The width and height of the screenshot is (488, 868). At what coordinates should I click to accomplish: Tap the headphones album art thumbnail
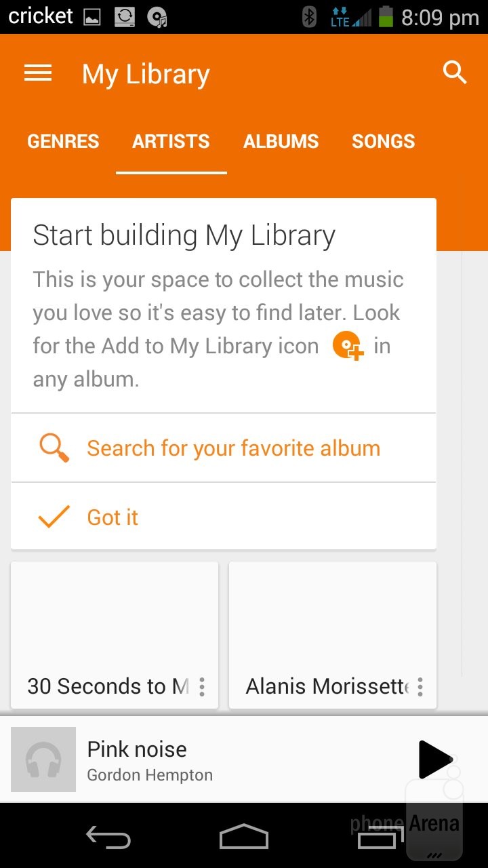pos(43,759)
